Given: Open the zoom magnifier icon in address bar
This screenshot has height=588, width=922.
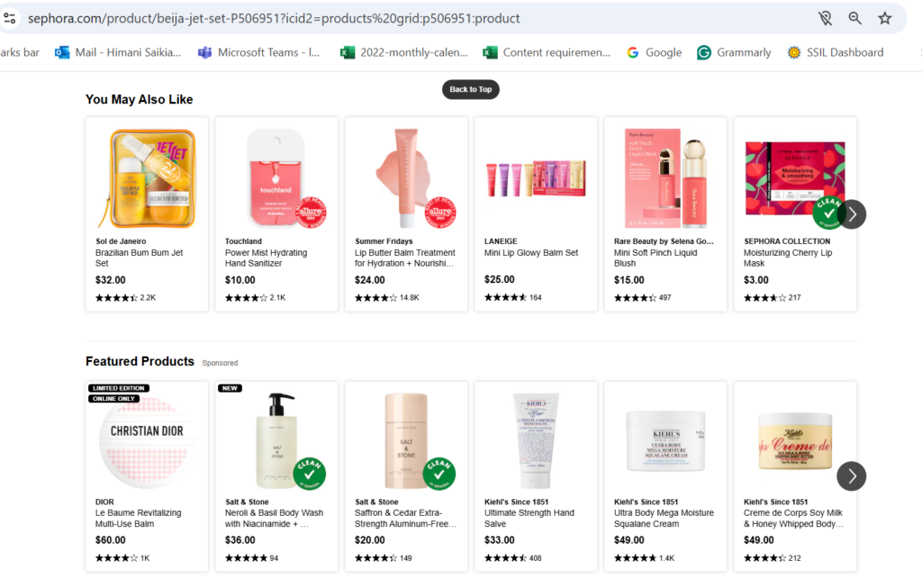Looking at the screenshot, I should 854,18.
